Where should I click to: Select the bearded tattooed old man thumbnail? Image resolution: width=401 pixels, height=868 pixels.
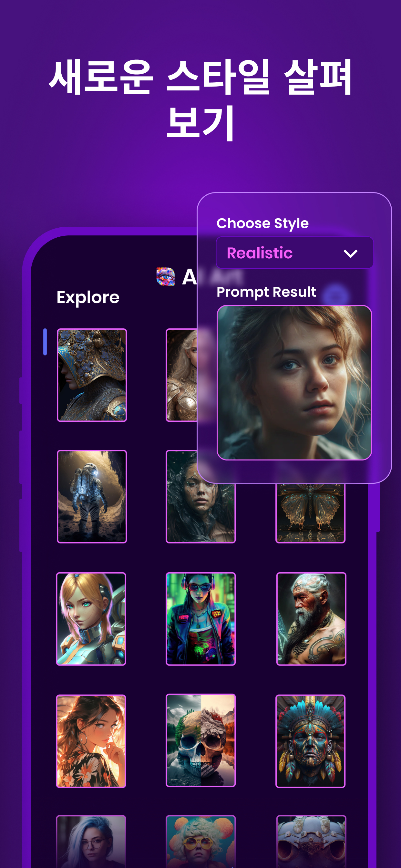point(311,619)
